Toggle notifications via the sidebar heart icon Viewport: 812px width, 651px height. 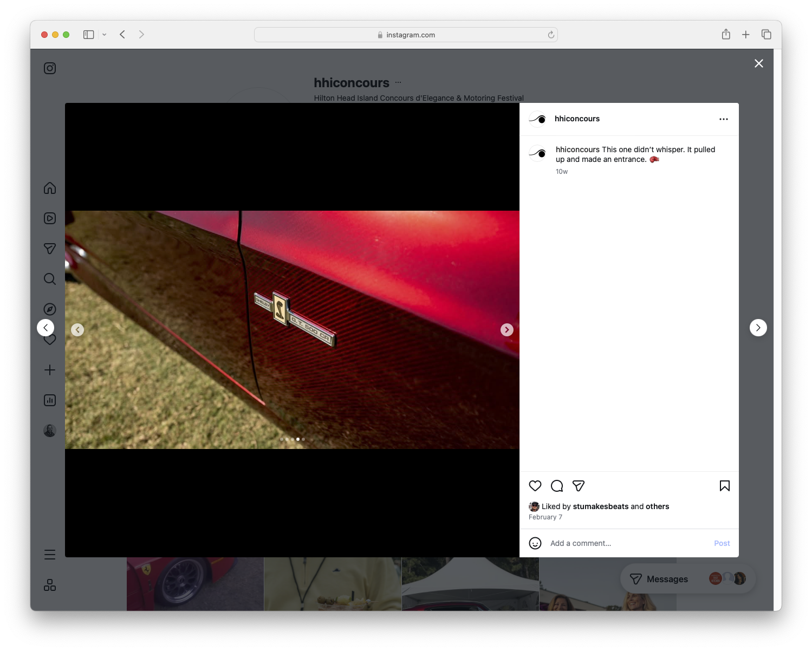(x=49, y=340)
